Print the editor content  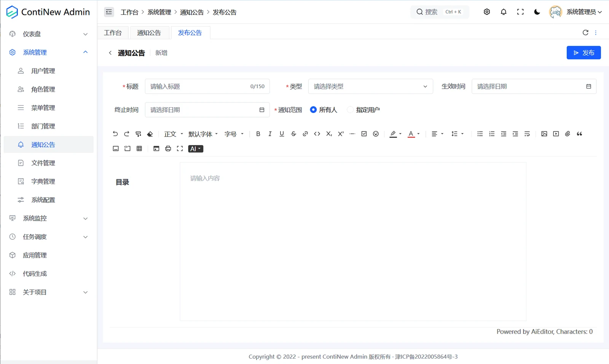[168, 149]
